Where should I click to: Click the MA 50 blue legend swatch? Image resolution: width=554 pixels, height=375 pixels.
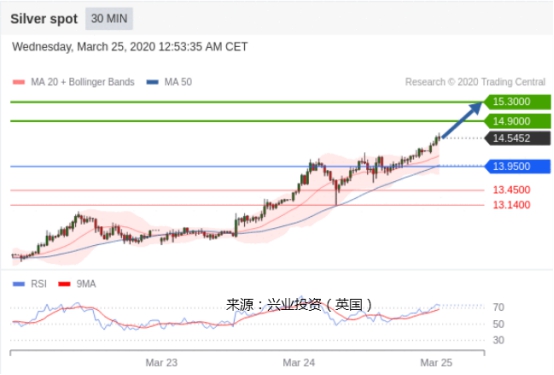click(x=153, y=82)
